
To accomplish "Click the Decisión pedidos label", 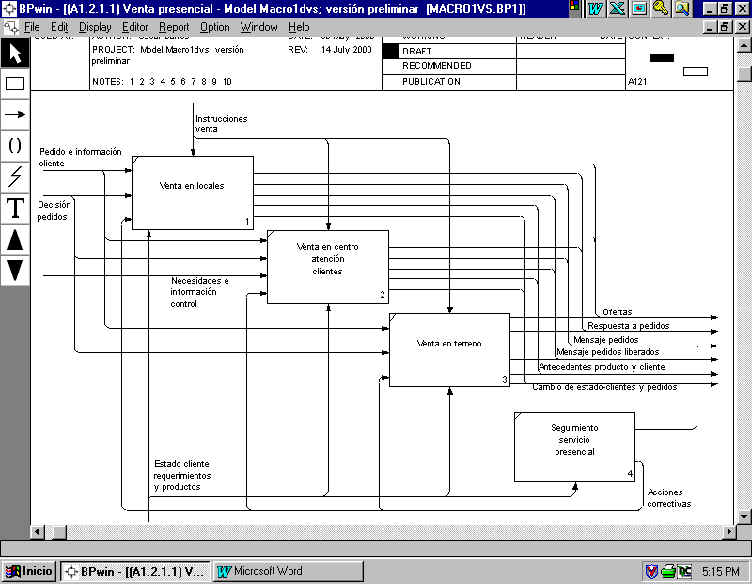I will [54, 210].
